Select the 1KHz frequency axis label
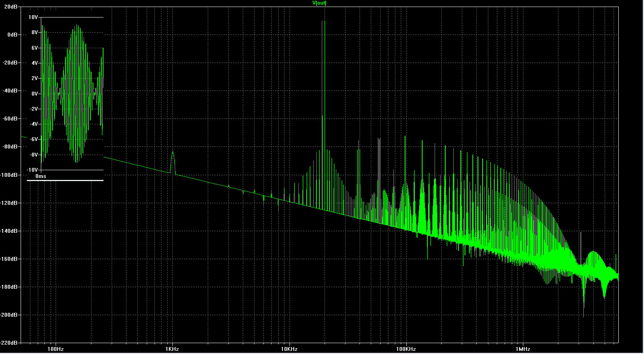This screenshot has width=644, height=354. tap(172, 349)
